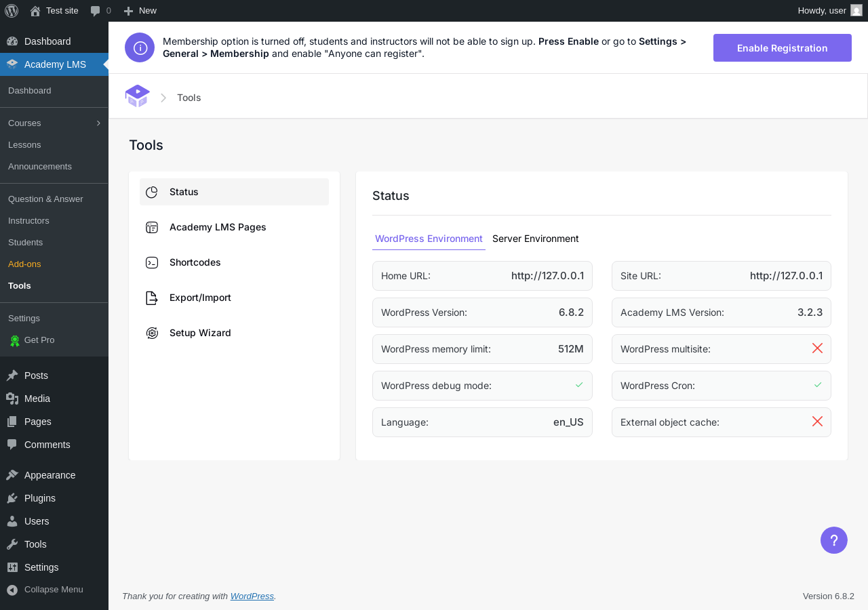Click the info icon in membership notice
The height and width of the screenshot is (610, 868).
140,47
